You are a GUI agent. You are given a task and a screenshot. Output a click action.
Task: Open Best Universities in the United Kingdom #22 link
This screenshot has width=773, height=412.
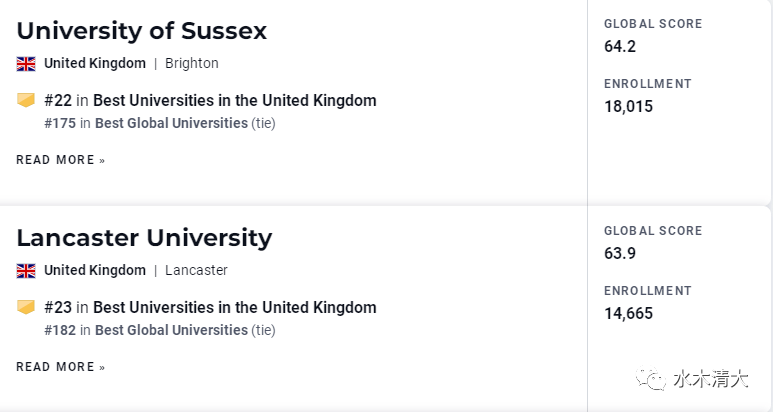click(235, 101)
